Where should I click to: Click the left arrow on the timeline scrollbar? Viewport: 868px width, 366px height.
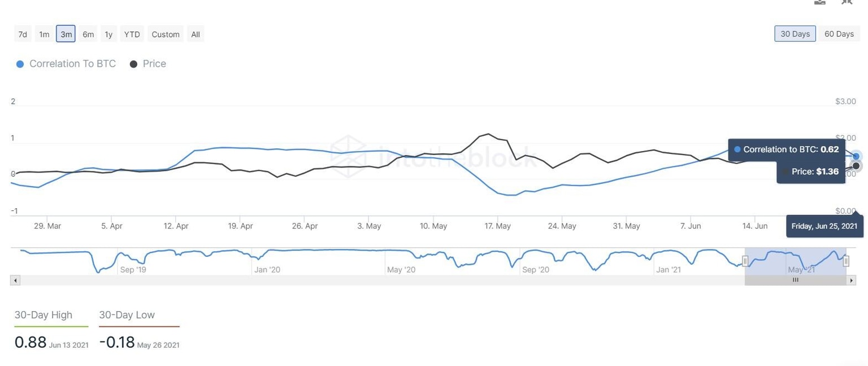[15, 279]
